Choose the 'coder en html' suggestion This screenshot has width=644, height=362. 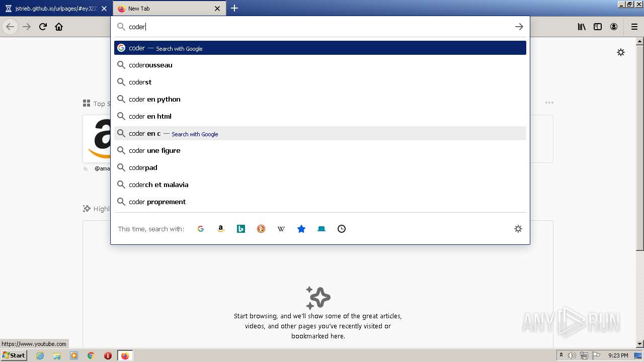[x=320, y=116]
